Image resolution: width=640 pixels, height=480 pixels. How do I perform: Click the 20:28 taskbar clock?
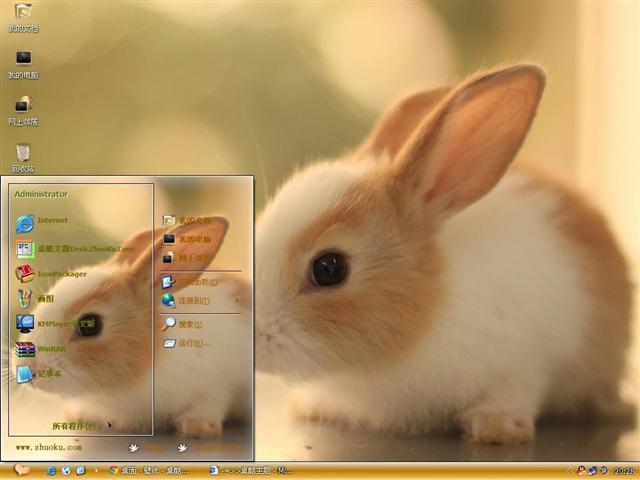point(624,471)
